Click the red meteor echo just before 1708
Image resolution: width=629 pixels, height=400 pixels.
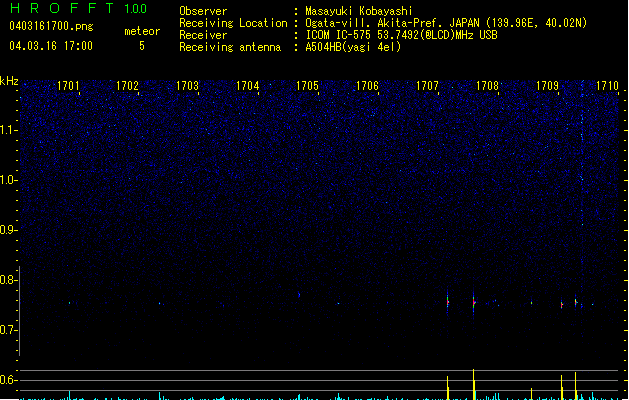point(474,302)
